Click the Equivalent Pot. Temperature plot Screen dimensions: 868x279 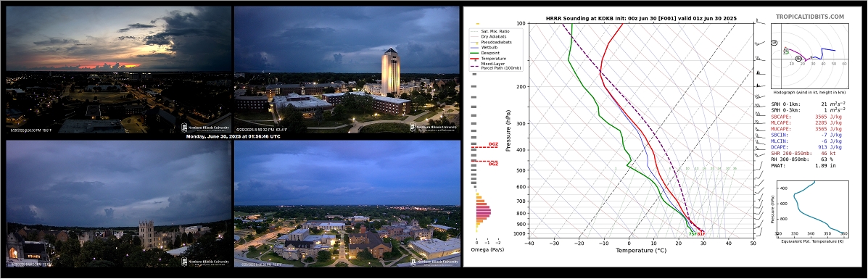click(811, 207)
